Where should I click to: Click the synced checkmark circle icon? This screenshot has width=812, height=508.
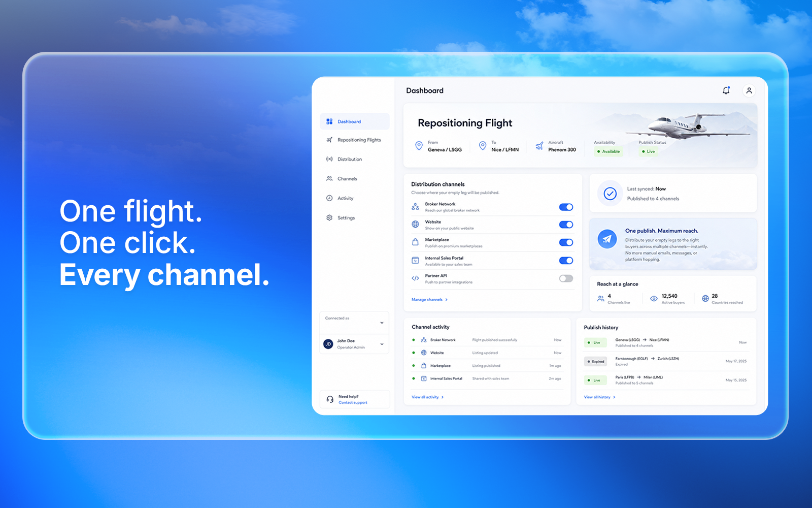[610, 193]
